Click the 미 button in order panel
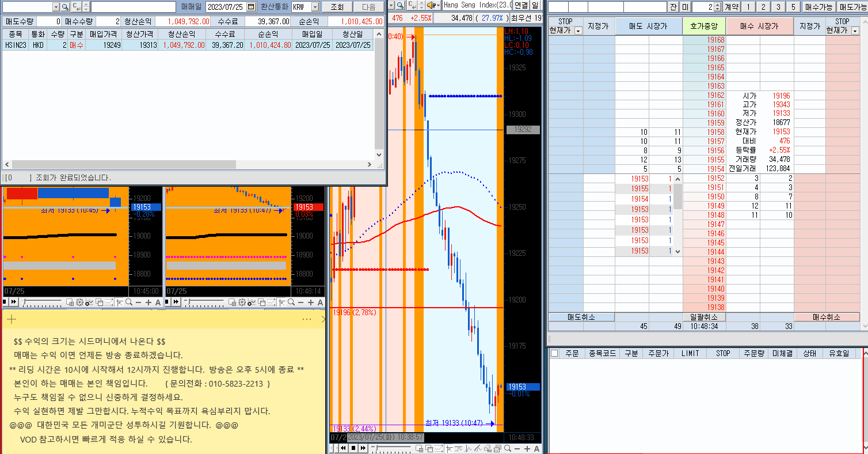The width and height of the screenshot is (868, 454). (x=685, y=7)
